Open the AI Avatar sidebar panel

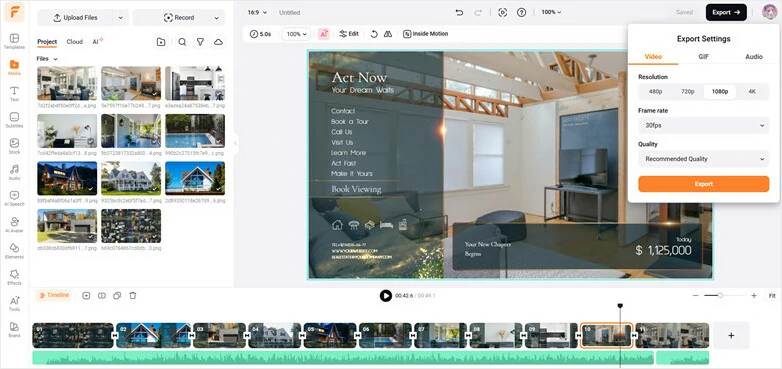coord(14,224)
